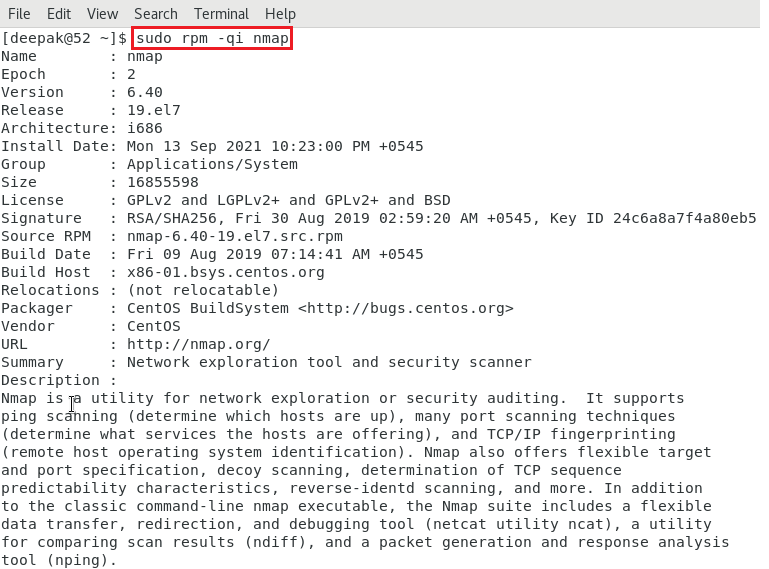Click the Key ID 24c6a8a7f4a80eb5 text
769x569 pixels.
coord(653,218)
